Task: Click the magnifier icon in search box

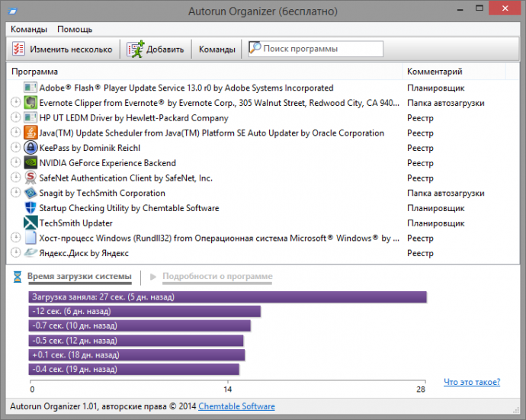Action: 255,48
